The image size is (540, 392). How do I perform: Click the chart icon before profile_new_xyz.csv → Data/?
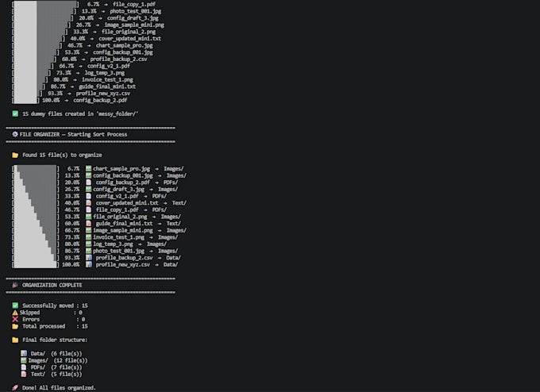point(88,265)
